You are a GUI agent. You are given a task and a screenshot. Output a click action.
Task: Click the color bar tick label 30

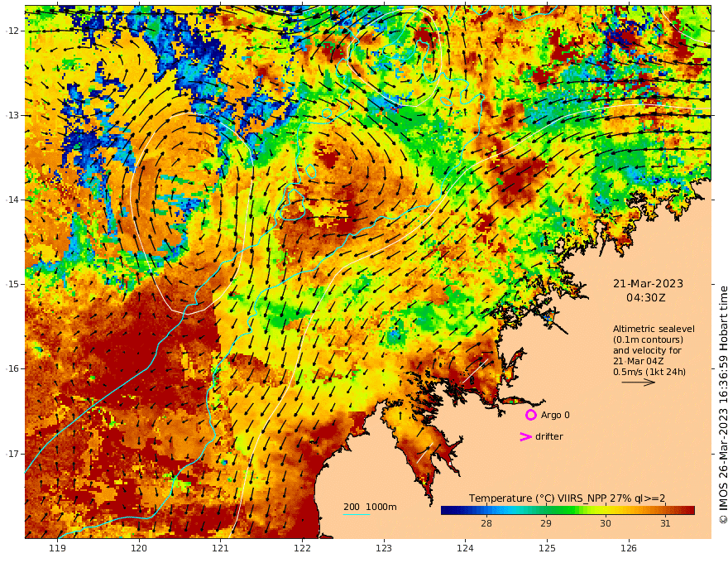606,523
